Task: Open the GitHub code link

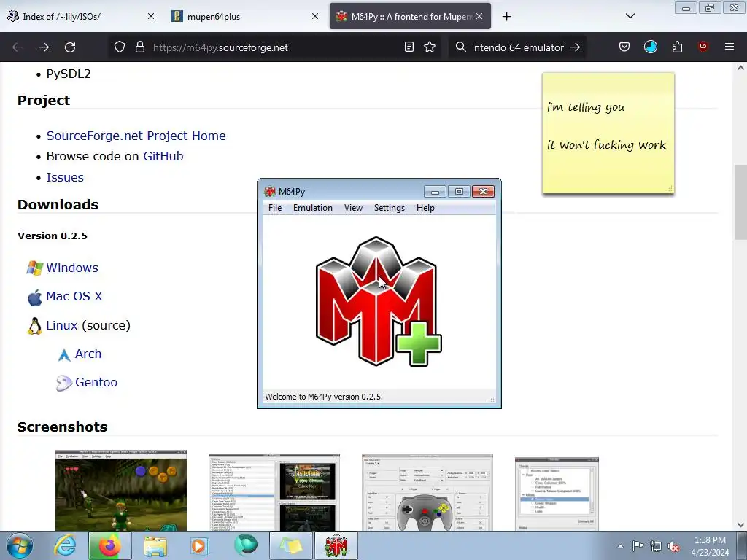Action: coord(163,156)
